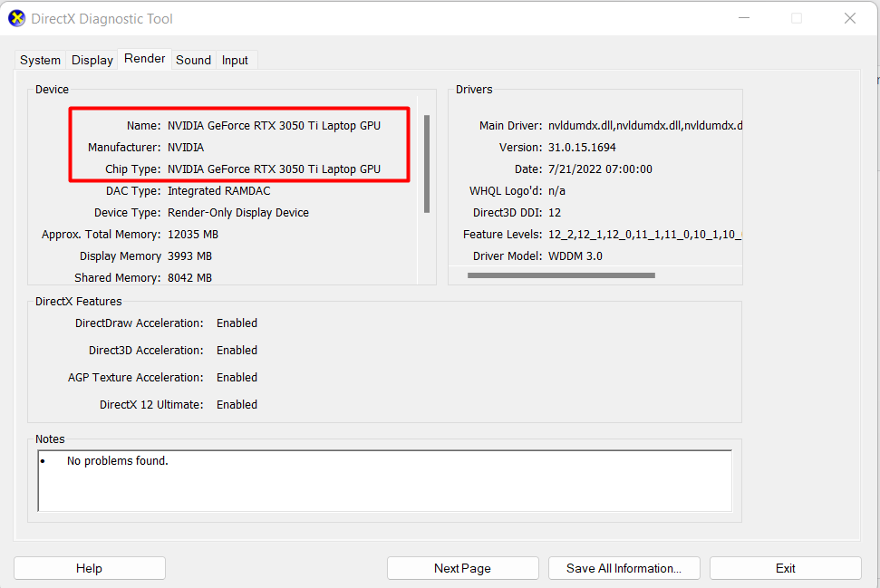Go to Next Page

point(462,568)
